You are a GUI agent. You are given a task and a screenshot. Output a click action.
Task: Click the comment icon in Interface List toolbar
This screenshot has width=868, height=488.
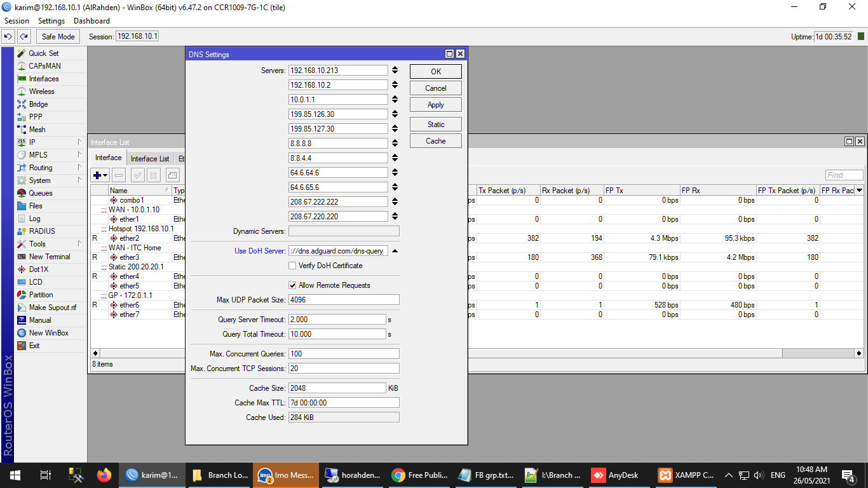[173, 175]
